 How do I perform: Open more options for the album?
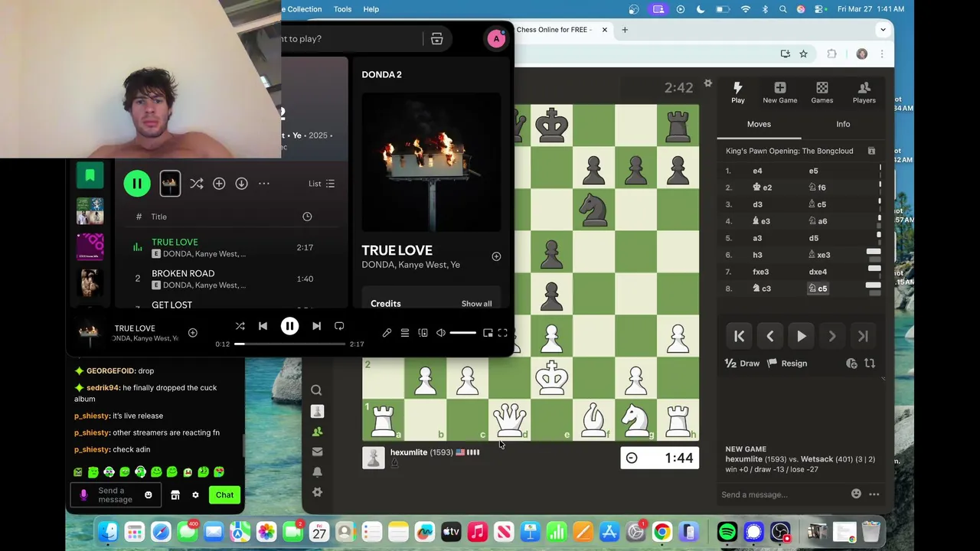[264, 184]
